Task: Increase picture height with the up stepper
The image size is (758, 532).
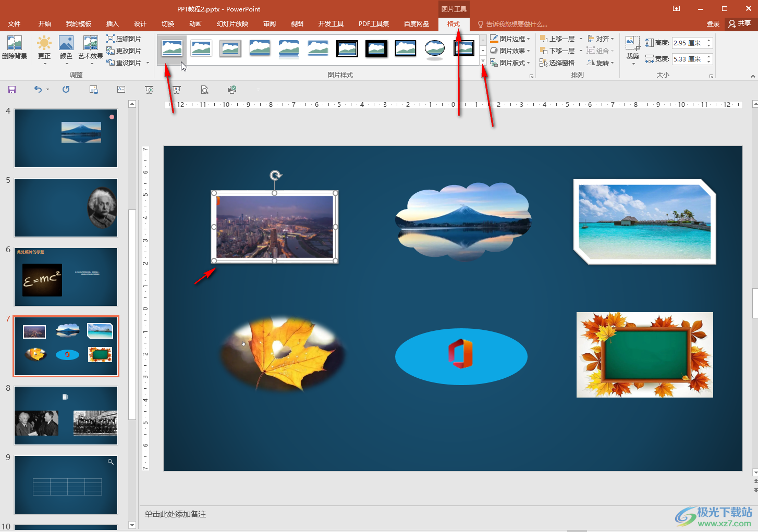Action: [x=709, y=40]
